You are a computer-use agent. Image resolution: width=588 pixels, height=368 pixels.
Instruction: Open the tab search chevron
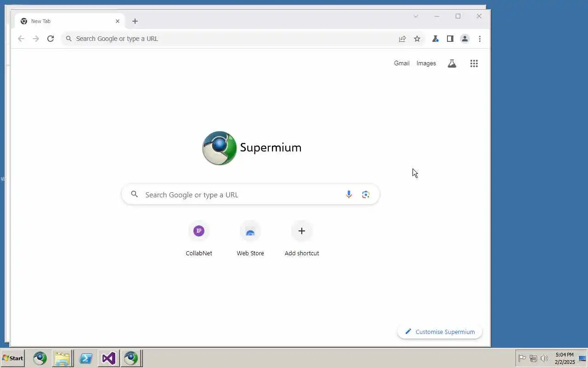point(416,16)
